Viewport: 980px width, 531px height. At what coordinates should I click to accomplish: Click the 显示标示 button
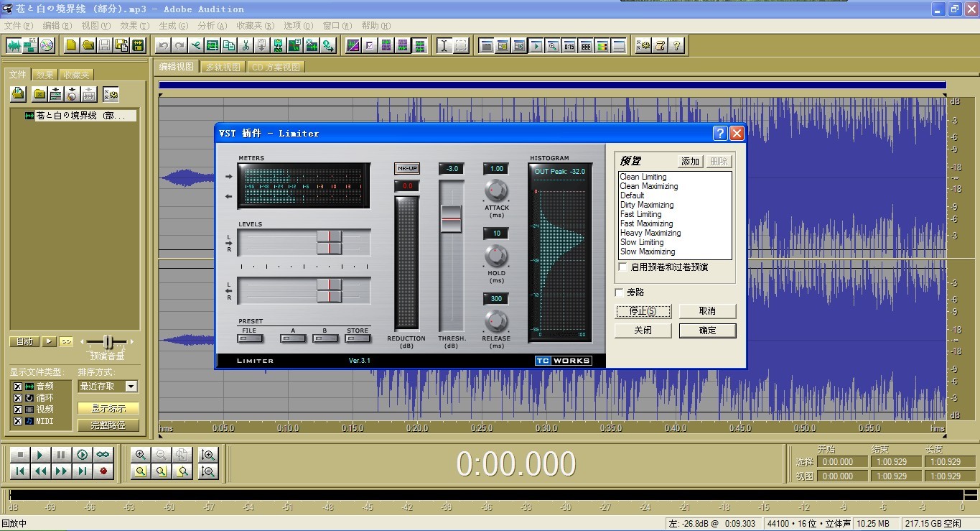point(108,408)
